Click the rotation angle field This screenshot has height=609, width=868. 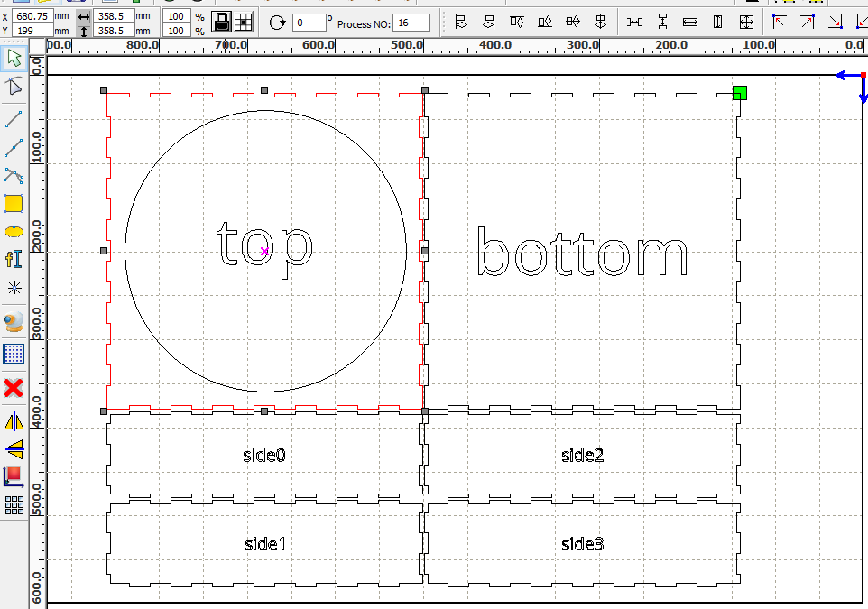pos(309,23)
